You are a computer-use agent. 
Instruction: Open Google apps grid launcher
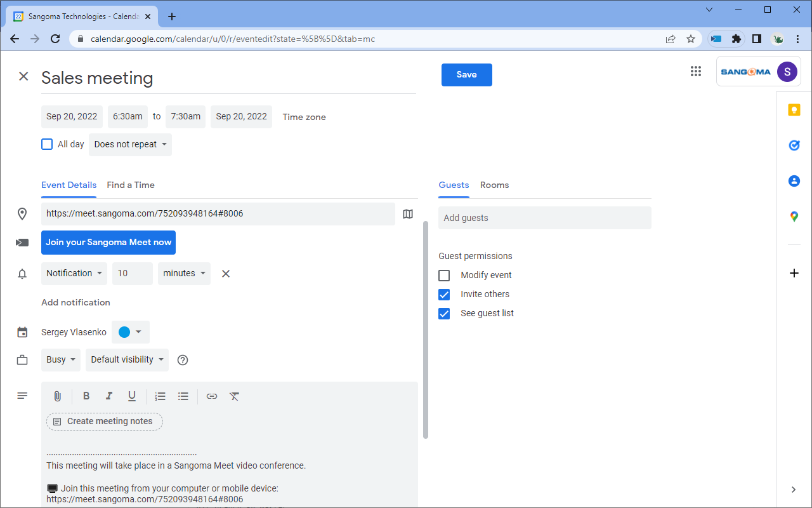click(x=696, y=72)
